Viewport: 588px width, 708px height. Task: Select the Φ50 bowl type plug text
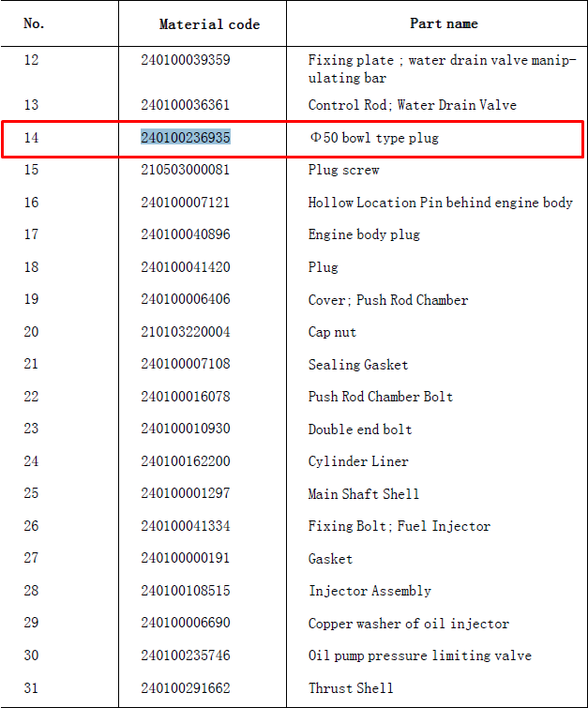[374, 138]
